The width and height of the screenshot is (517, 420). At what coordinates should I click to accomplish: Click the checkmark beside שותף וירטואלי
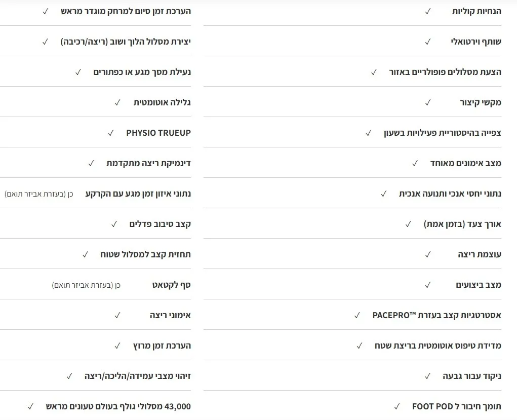click(428, 42)
